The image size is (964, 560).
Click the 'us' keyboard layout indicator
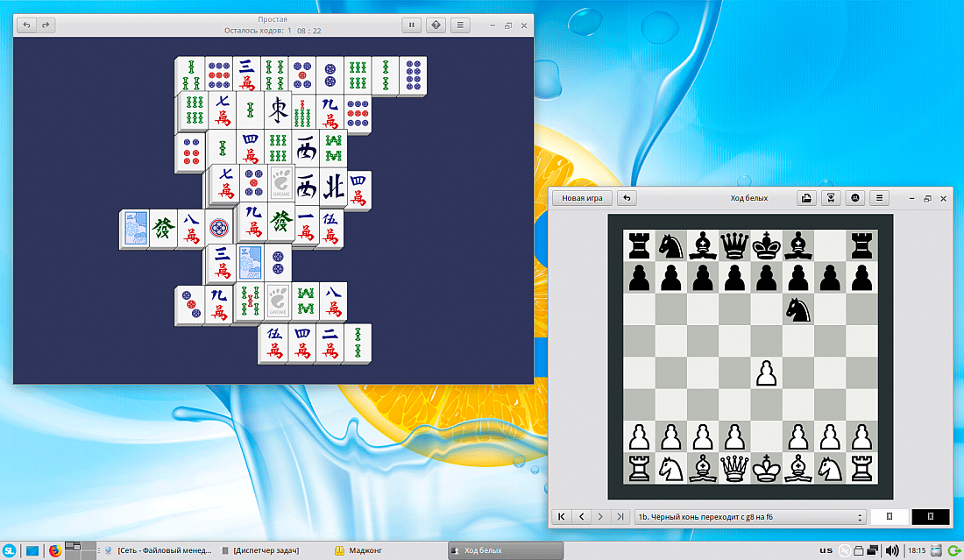(825, 550)
